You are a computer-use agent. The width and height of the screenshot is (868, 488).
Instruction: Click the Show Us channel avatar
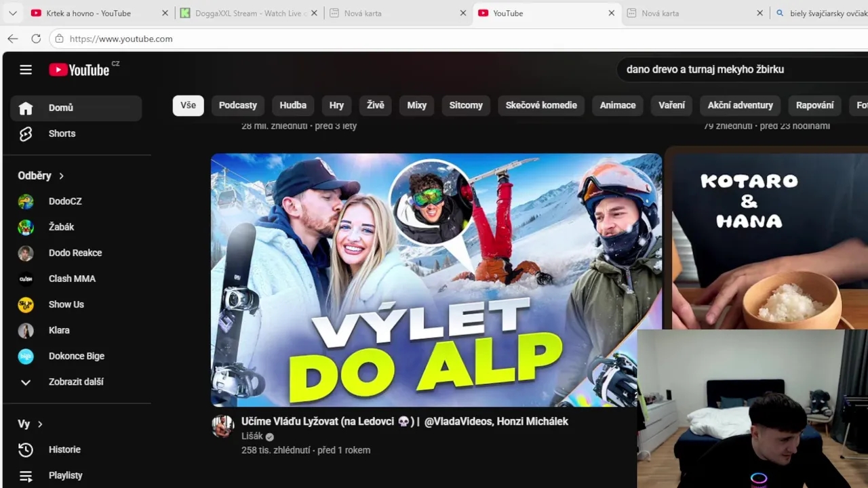tap(26, 304)
